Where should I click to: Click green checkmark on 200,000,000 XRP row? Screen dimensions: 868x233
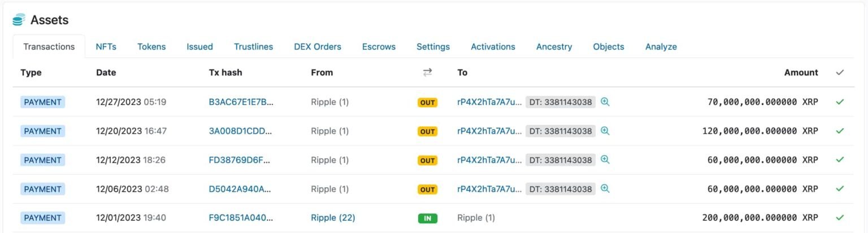[840, 217]
